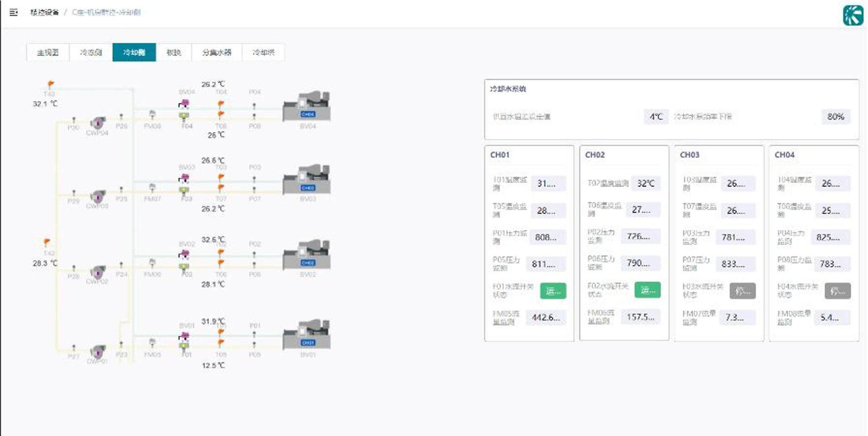Toggle the F03 water flow switch status under CH03

(742, 291)
